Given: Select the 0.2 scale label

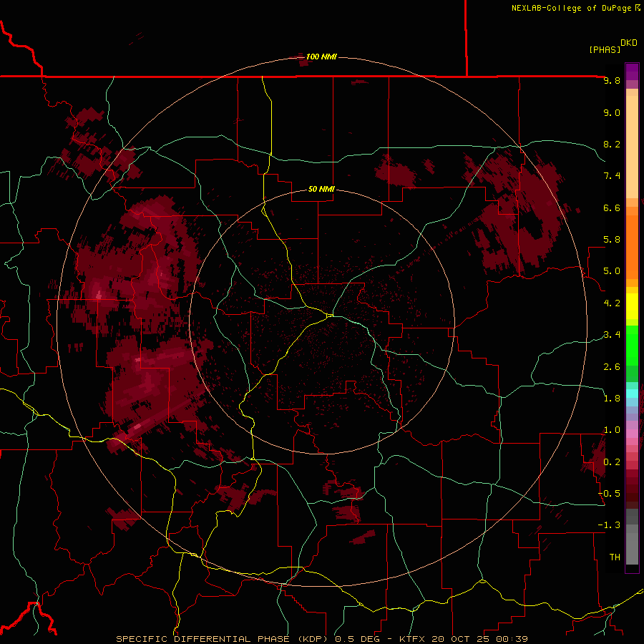Looking at the screenshot, I should (x=612, y=462).
